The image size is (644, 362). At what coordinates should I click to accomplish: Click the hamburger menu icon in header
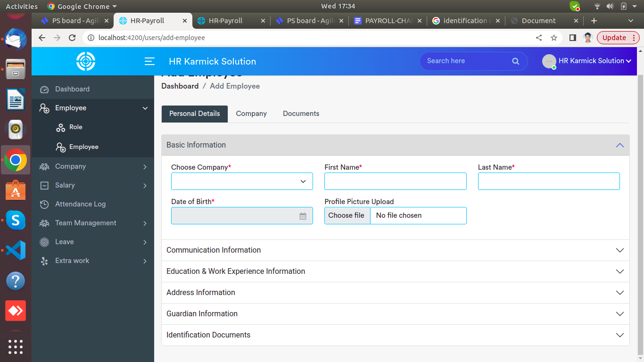[x=149, y=61]
